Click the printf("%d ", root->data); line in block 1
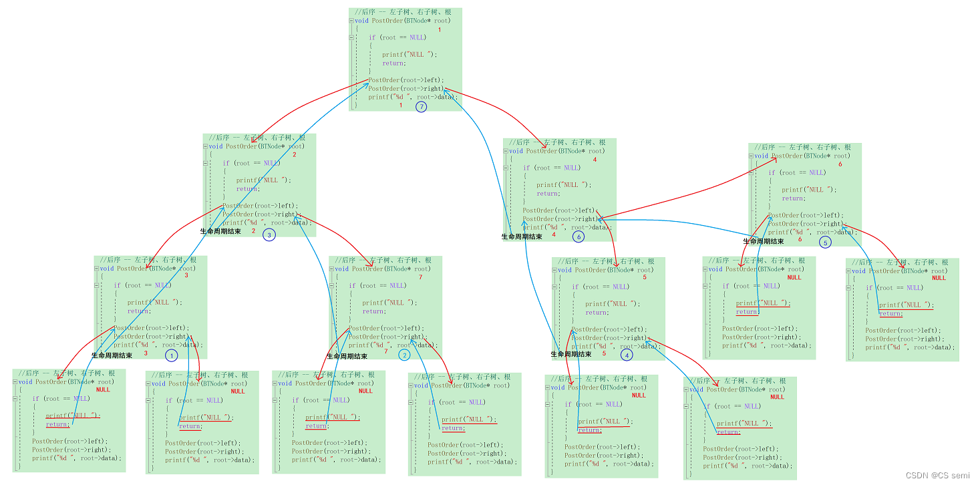The height and width of the screenshot is (485, 980). click(x=413, y=98)
